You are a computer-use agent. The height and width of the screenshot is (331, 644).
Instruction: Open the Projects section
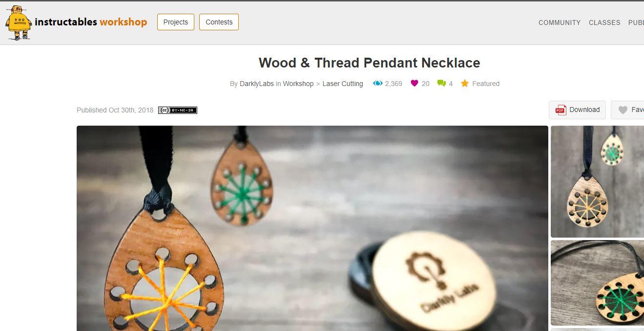pos(176,22)
